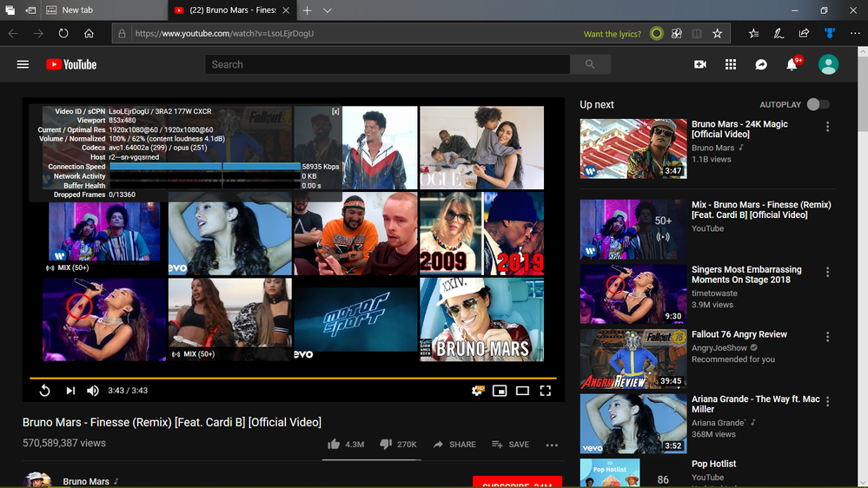Click the Bruno Mars channel avatar
The height and width of the screenshot is (488, 868).
tap(37, 480)
